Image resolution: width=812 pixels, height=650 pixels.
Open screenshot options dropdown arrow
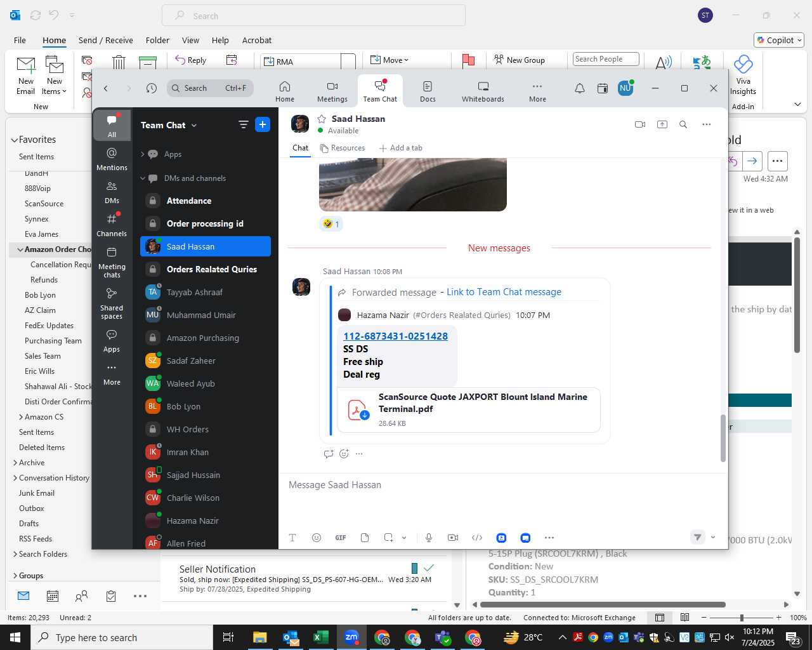[404, 538]
